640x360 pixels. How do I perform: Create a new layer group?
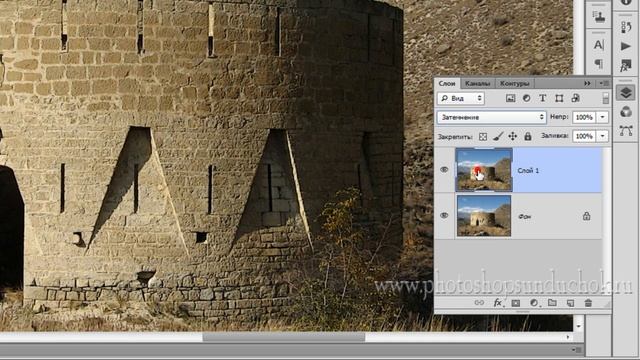pyautogui.click(x=552, y=303)
